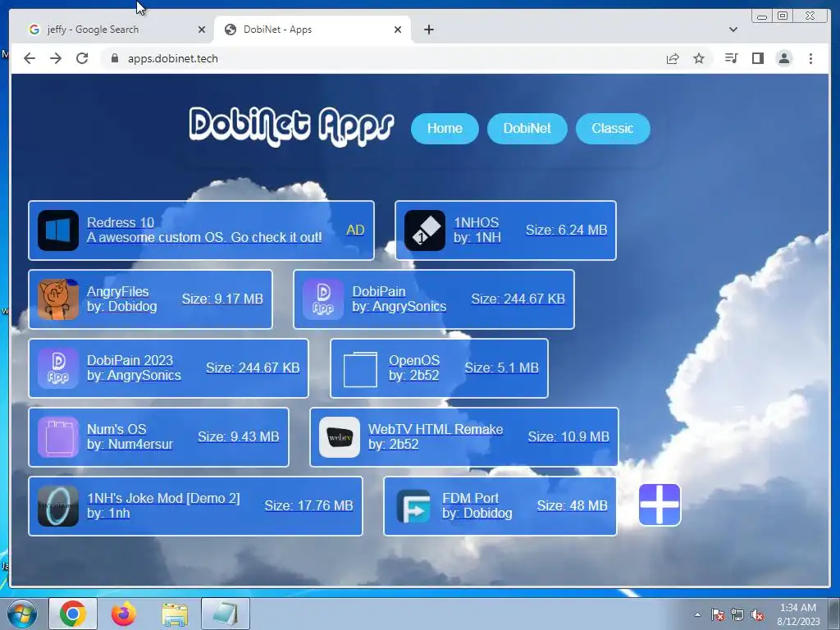
Task: Open the Chrome profile avatar icon
Action: 783,58
